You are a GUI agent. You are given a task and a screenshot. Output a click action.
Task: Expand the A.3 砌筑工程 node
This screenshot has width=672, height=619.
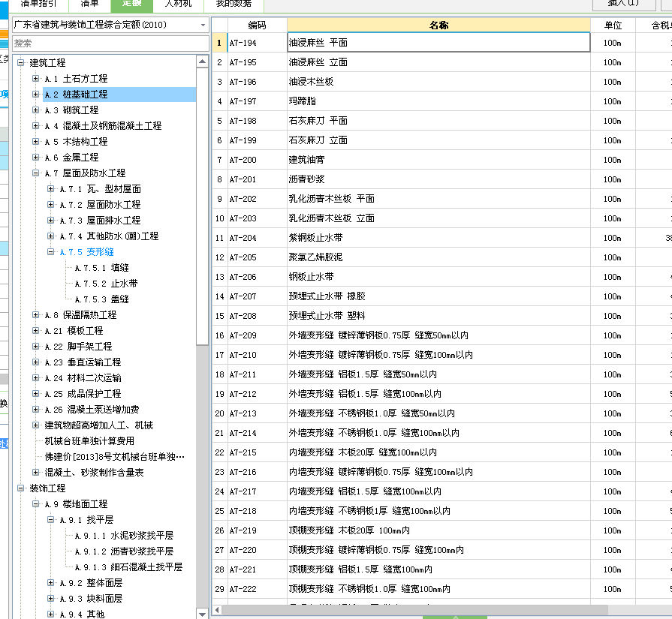tap(35, 110)
